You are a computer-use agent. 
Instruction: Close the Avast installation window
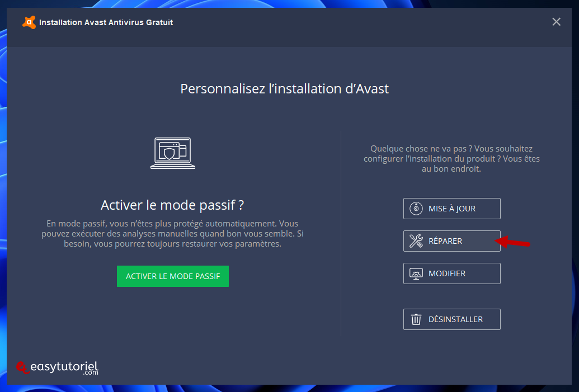(556, 22)
